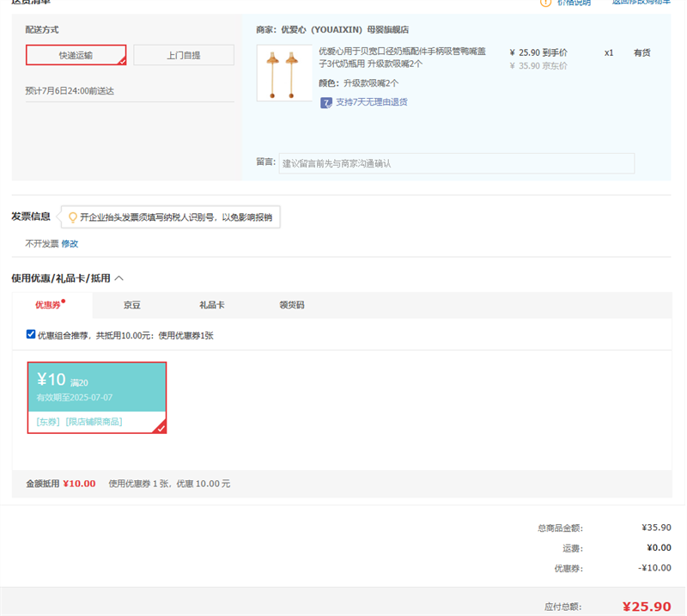Open the 礼品卡 tab
Image resolution: width=687 pixels, height=616 pixels.
[x=211, y=305]
